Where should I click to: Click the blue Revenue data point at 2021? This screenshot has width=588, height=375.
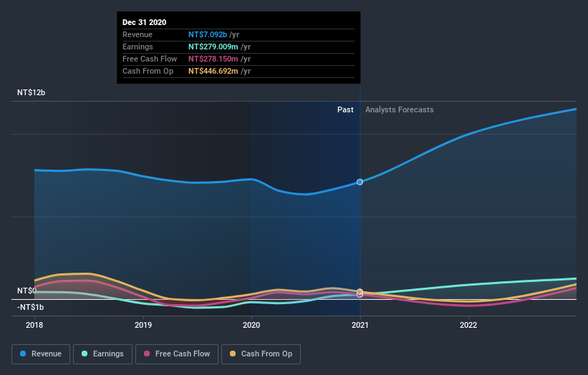click(x=360, y=182)
